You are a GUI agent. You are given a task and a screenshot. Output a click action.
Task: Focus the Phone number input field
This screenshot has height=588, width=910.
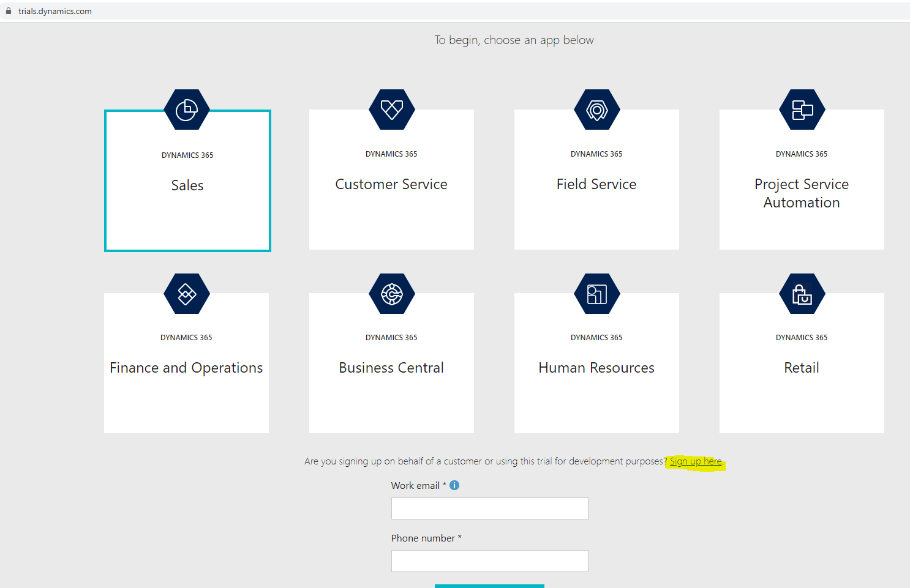tap(490, 561)
